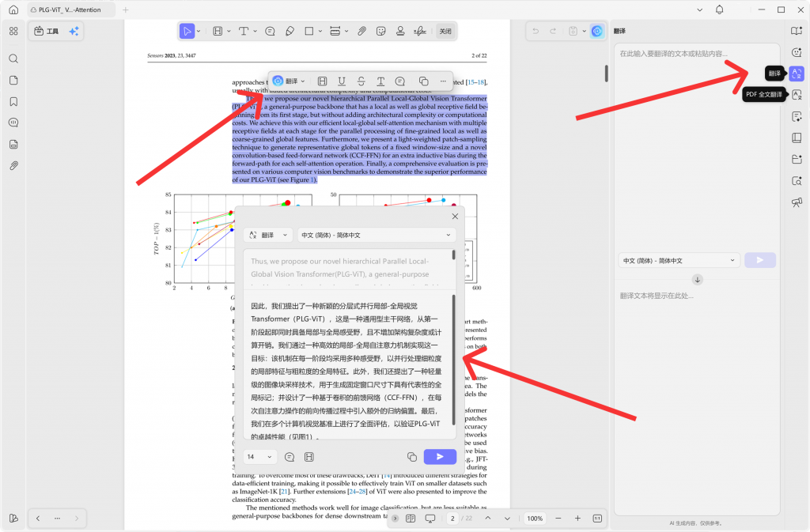Open the UPDF AI assistant icon in top bar
The width and height of the screenshot is (810, 532).
(x=596, y=32)
